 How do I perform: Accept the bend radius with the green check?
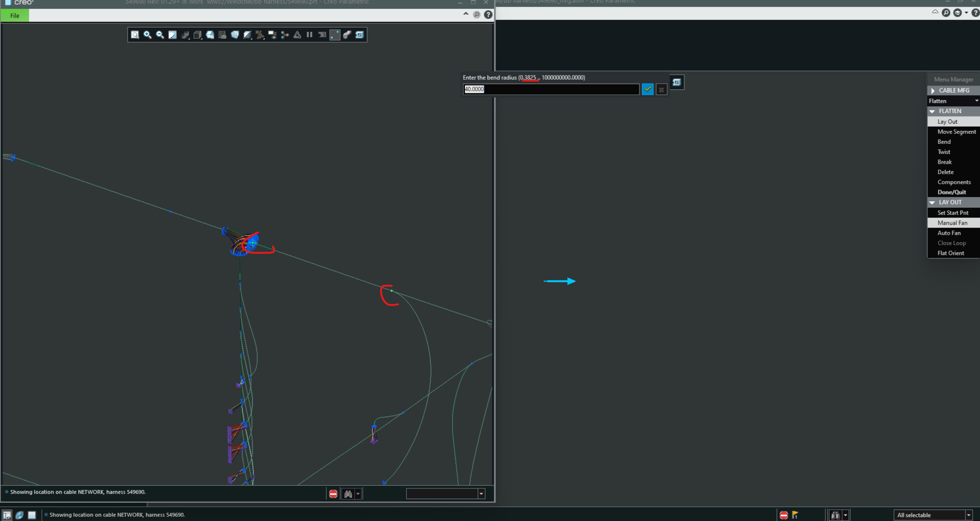648,89
